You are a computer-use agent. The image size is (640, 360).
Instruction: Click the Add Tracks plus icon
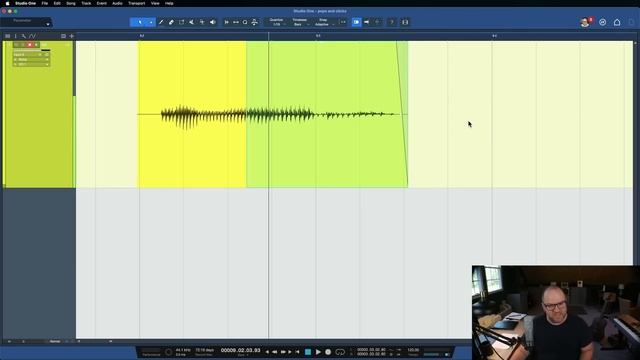click(71, 36)
